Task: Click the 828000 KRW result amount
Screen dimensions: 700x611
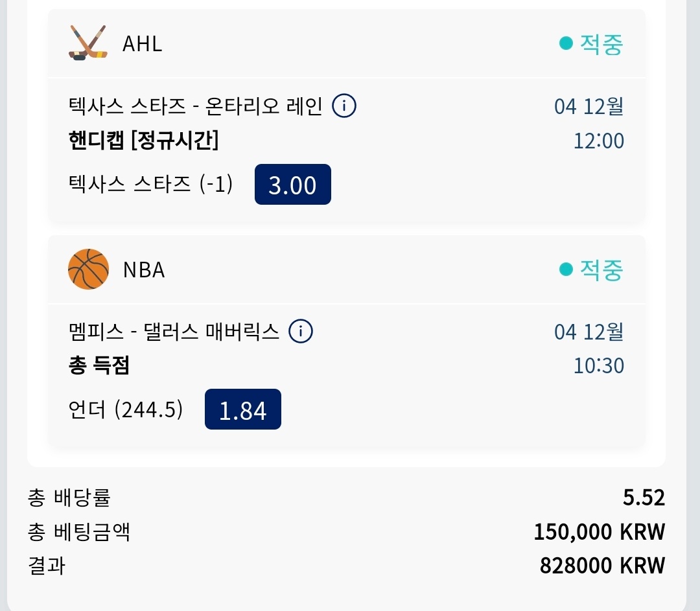Action: click(602, 566)
